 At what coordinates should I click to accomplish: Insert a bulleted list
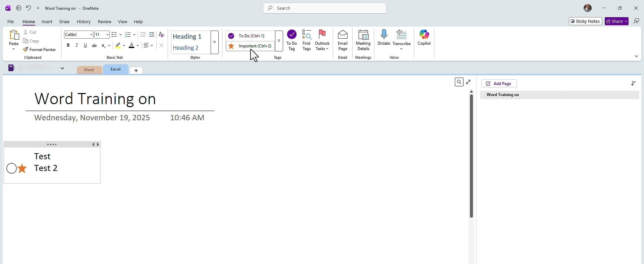pos(114,35)
